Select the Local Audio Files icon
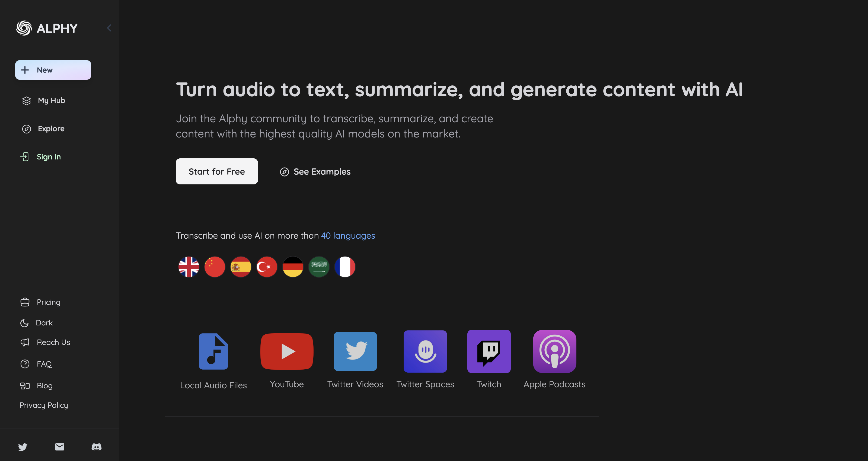Screen dimensions: 868x461 pos(213,351)
